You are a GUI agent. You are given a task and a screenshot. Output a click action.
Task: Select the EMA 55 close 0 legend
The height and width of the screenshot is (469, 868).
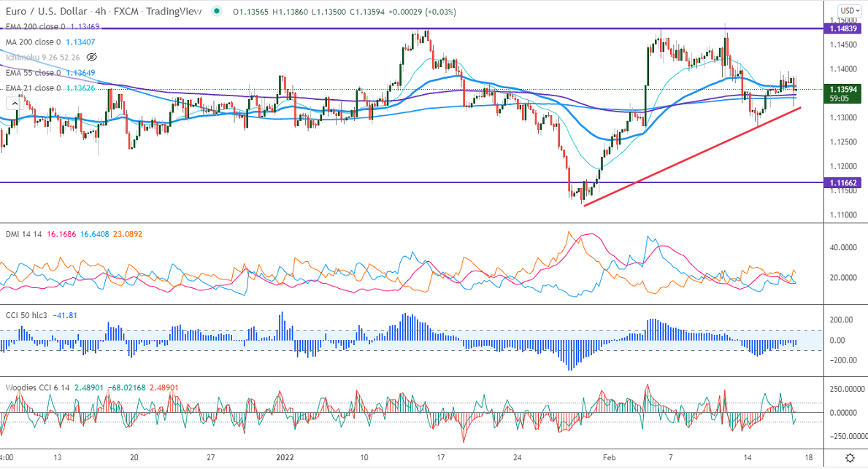[x=33, y=72]
